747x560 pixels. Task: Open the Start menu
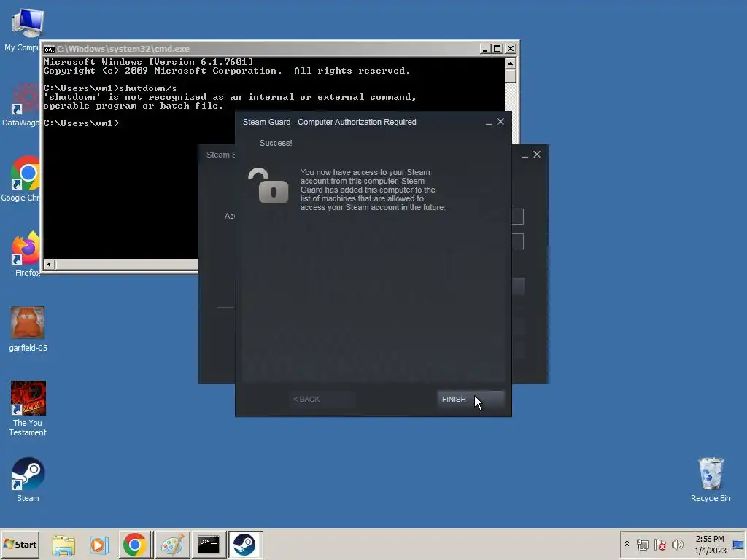tap(20, 544)
